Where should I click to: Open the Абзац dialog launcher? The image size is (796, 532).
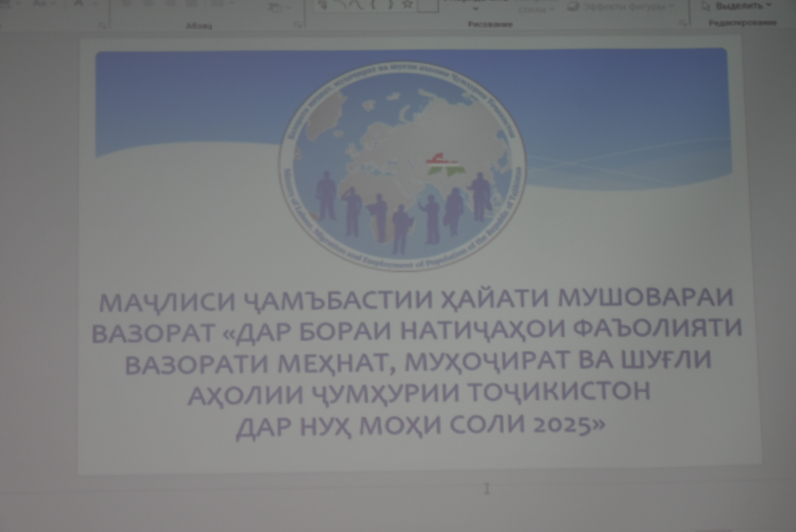[297, 25]
